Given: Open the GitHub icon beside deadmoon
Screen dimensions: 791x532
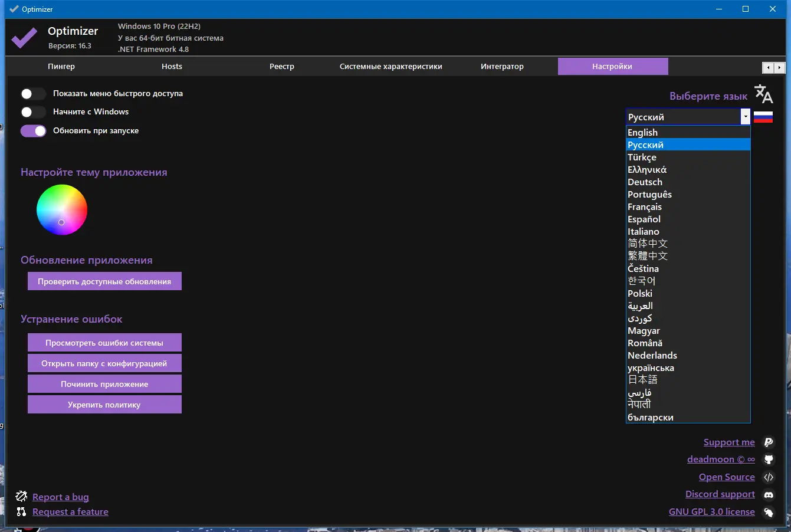Looking at the screenshot, I should pyautogui.click(x=769, y=459).
